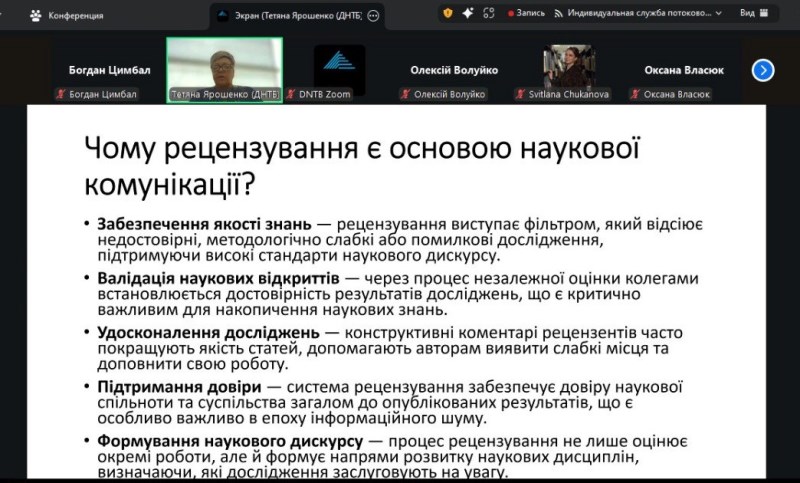The width and height of the screenshot is (800, 483).
Task: Select Тетяна Ярошенко's video thumbnail
Action: tap(224, 65)
